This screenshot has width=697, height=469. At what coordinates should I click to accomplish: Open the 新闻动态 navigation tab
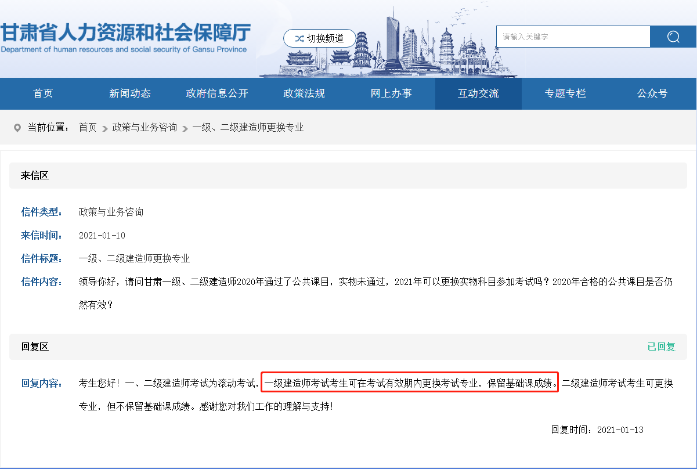[x=130, y=93]
